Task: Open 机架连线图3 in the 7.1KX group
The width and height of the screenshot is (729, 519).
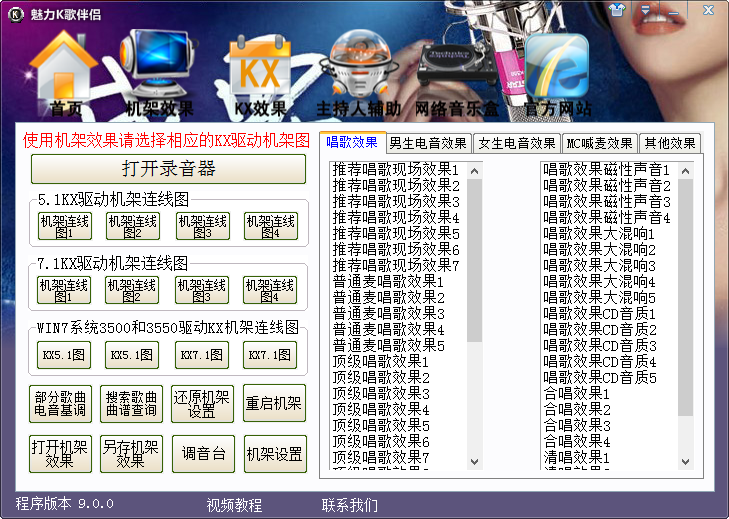Action: 202,290
